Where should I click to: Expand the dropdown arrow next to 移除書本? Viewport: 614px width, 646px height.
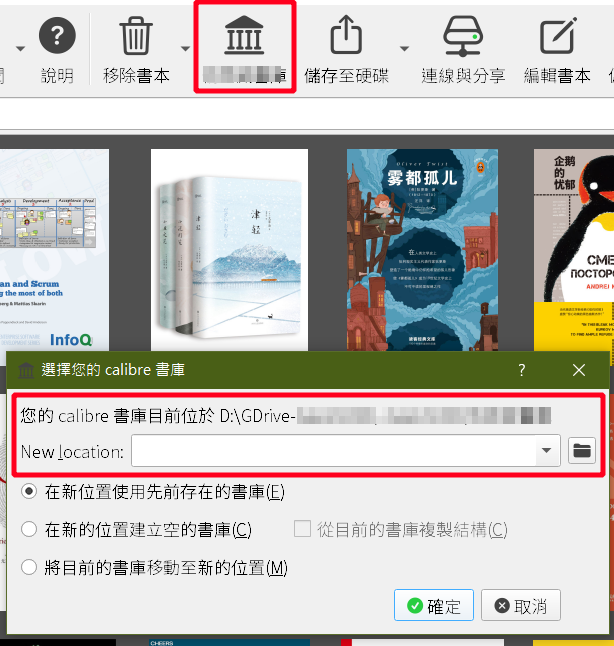coord(184,48)
